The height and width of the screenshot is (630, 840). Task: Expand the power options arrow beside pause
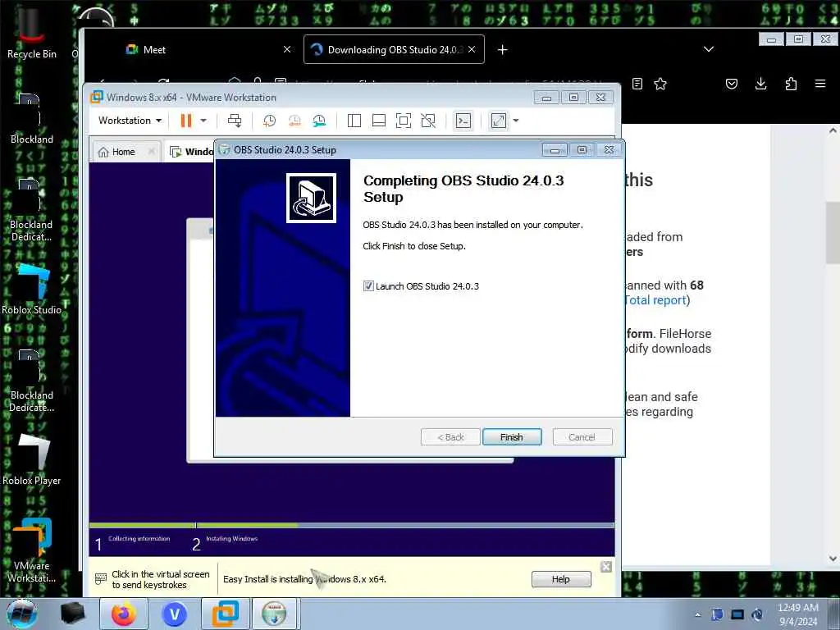coord(203,121)
